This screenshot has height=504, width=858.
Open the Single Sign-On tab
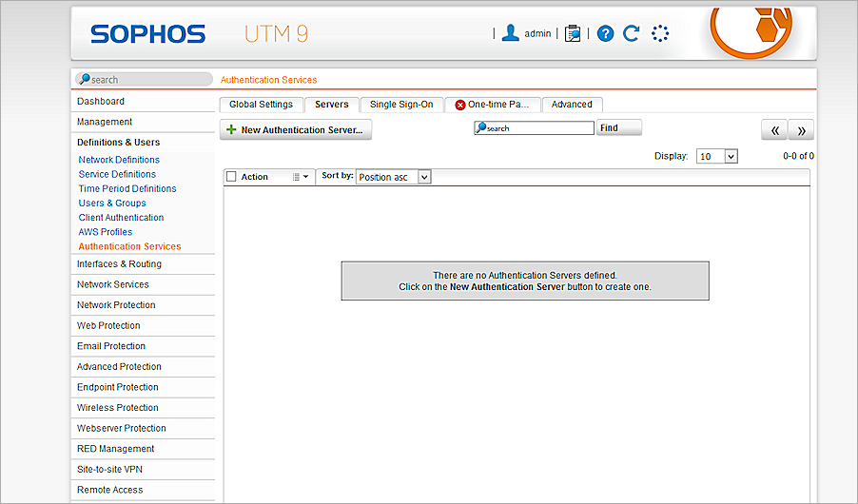(x=401, y=105)
